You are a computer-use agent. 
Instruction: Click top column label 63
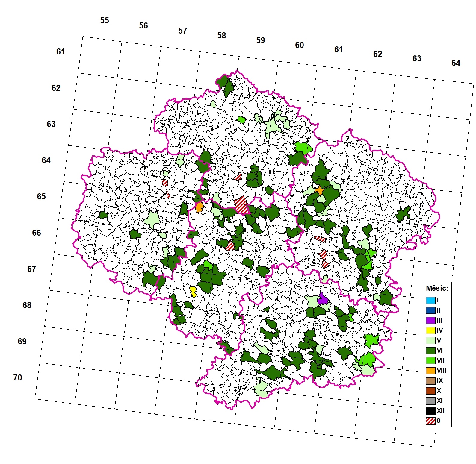click(x=417, y=59)
